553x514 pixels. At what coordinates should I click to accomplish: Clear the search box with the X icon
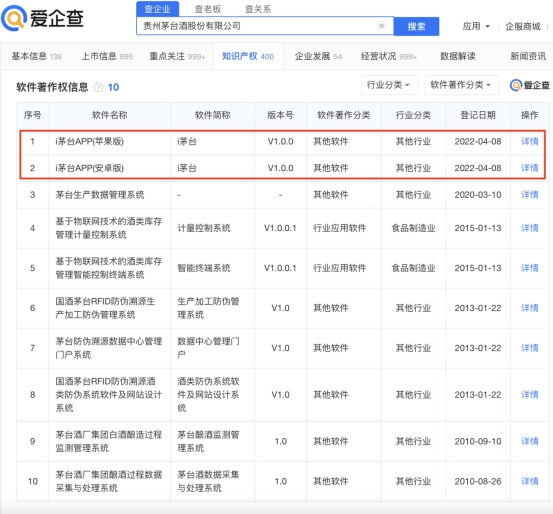381,26
